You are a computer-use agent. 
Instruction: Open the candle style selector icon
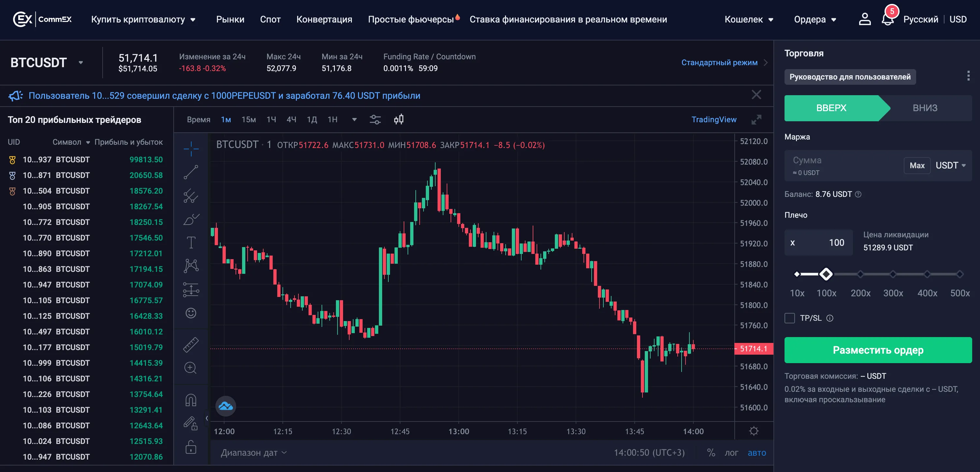tap(398, 119)
